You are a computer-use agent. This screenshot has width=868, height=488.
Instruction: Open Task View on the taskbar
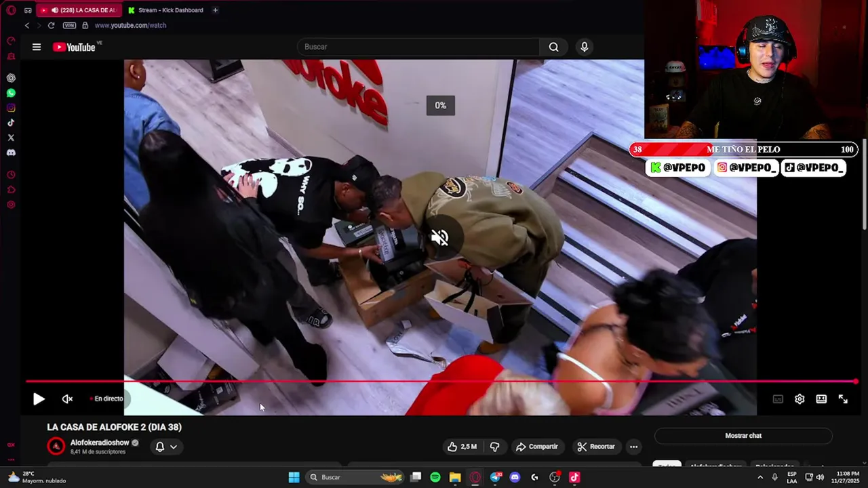point(416,477)
